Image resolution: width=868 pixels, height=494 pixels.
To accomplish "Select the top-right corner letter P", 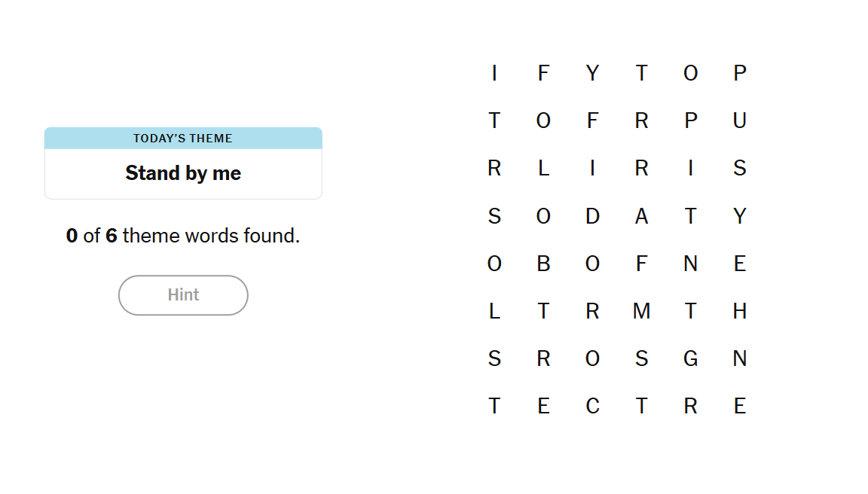I will click(739, 73).
